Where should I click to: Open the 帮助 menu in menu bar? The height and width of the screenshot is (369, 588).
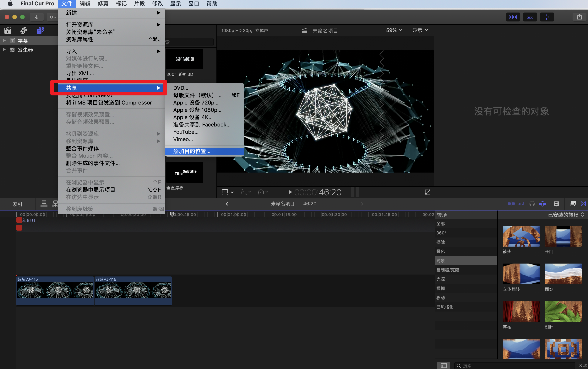coord(212,4)
